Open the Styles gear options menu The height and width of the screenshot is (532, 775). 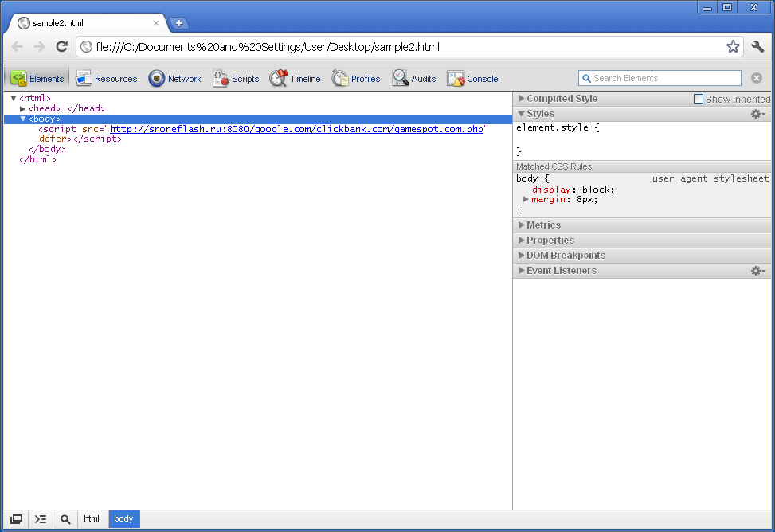click(x=757, y=114)
